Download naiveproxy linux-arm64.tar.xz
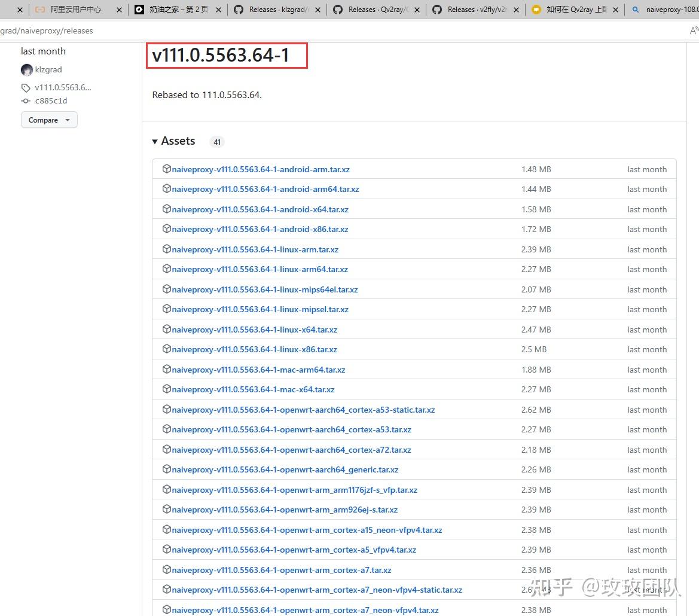The width and height of the screenshot is (699, 616). [260, 269]
